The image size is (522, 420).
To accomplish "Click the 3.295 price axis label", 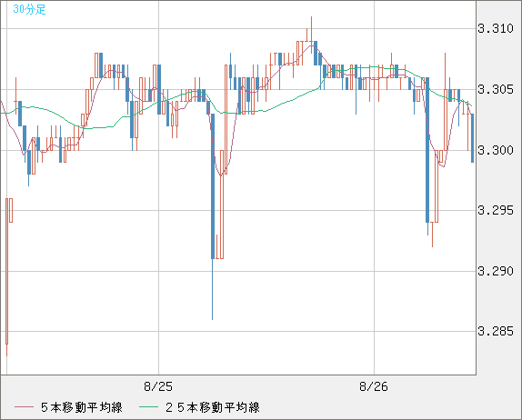I will tap(496, 210).
